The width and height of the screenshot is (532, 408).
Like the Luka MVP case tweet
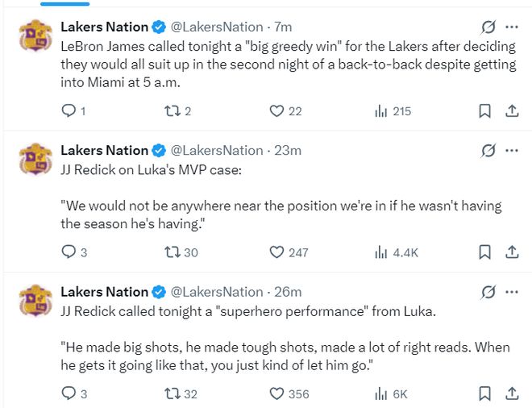[277, 252]
